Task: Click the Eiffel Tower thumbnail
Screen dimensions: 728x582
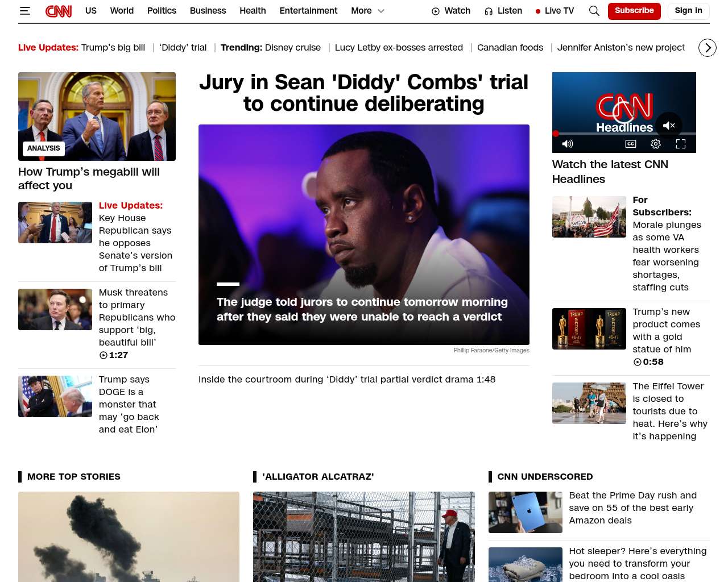Action: tap(589, 403)
